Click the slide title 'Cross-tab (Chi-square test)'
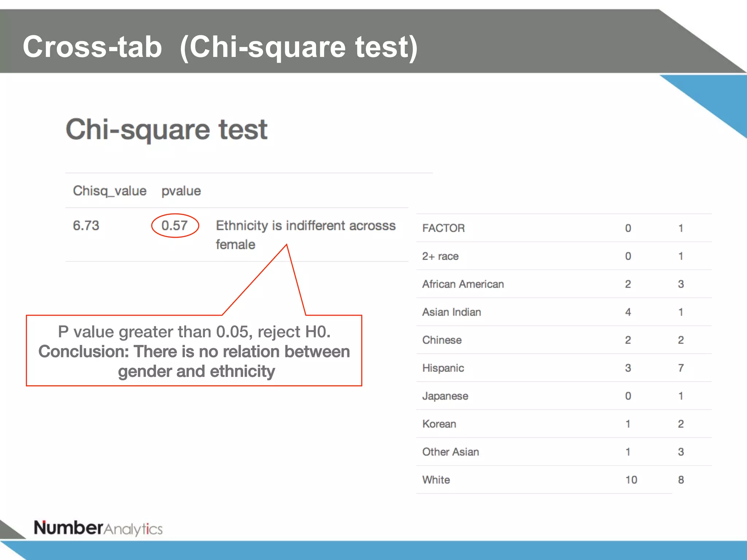The width and height of the screenshot is (747, 560). click(x=220, y=47)
